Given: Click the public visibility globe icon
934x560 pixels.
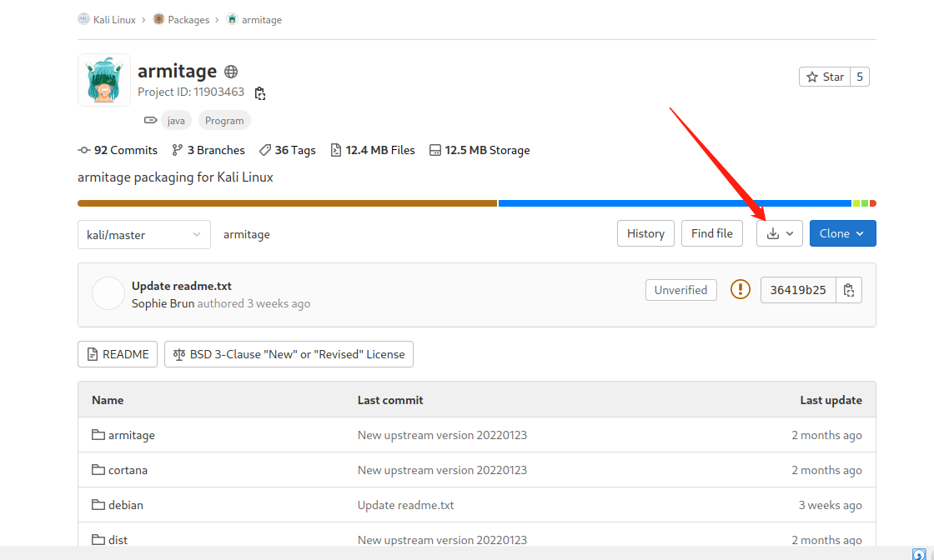Looking at the screenshot, I should pos(231,72).
